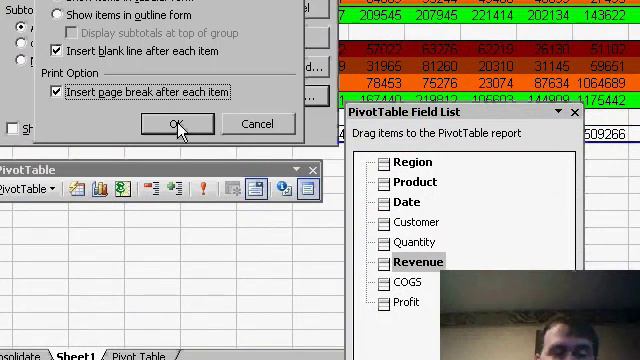Click Display subtotals at top of group checkbox
The height and width of the screenshot is (360, 640).
pos(71,33)
